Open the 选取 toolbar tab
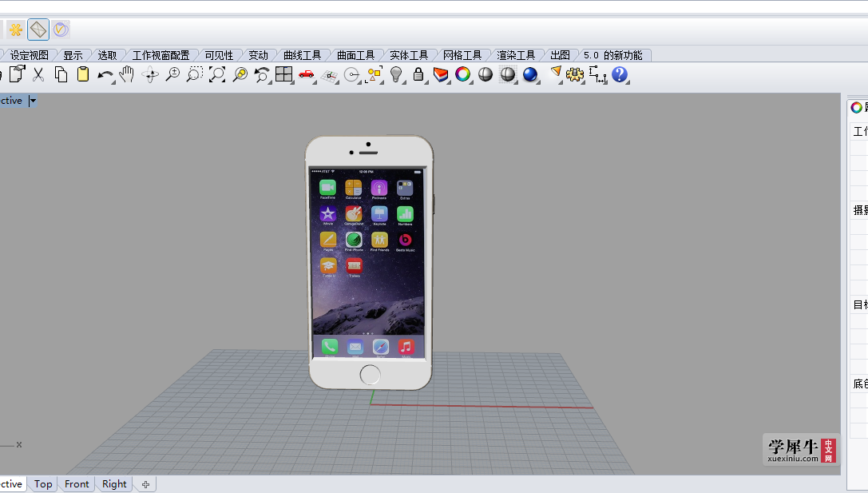This screenshot has width=868, height=493. click(107, 55)
